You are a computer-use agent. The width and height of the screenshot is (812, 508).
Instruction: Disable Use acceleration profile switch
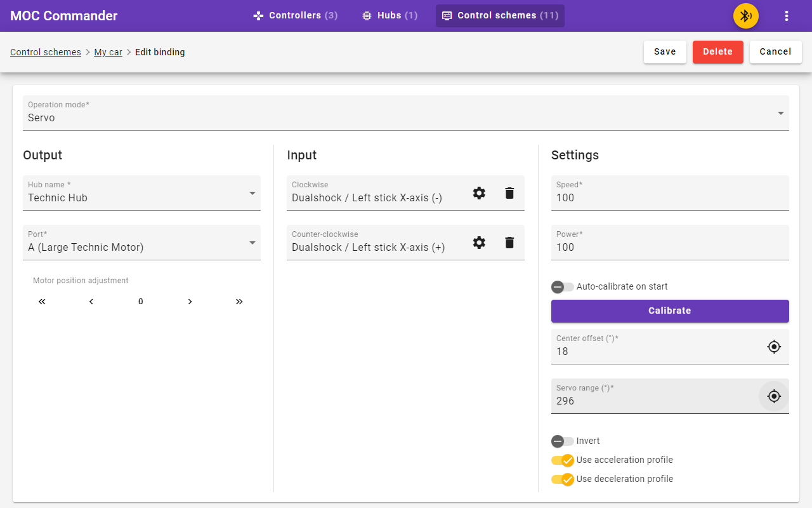[x=563, y=460]
